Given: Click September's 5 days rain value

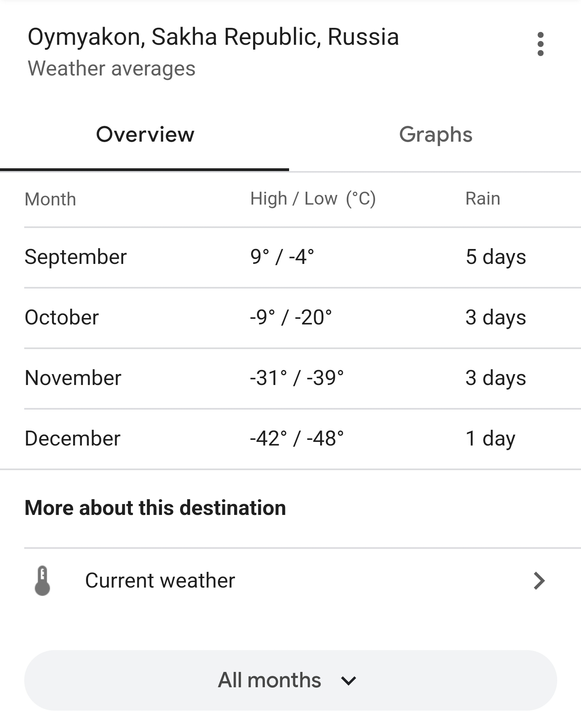Looking at the screenshot, I should (x=496, y=257).
